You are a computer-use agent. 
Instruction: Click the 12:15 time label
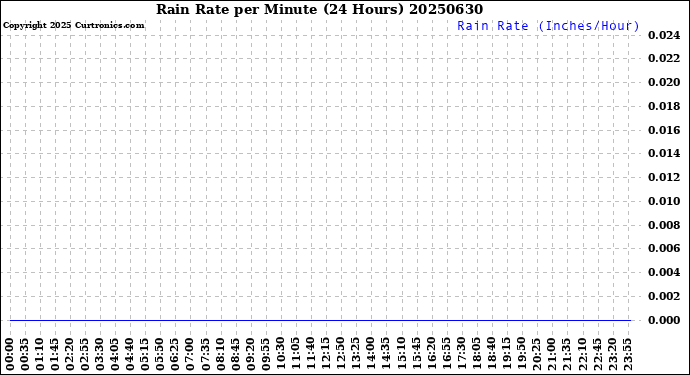(x=326, y=355)
